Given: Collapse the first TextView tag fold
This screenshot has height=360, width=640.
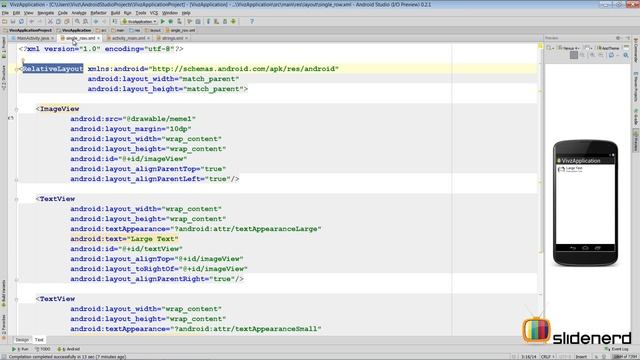Looking at the screenshot, I should 16,199.
